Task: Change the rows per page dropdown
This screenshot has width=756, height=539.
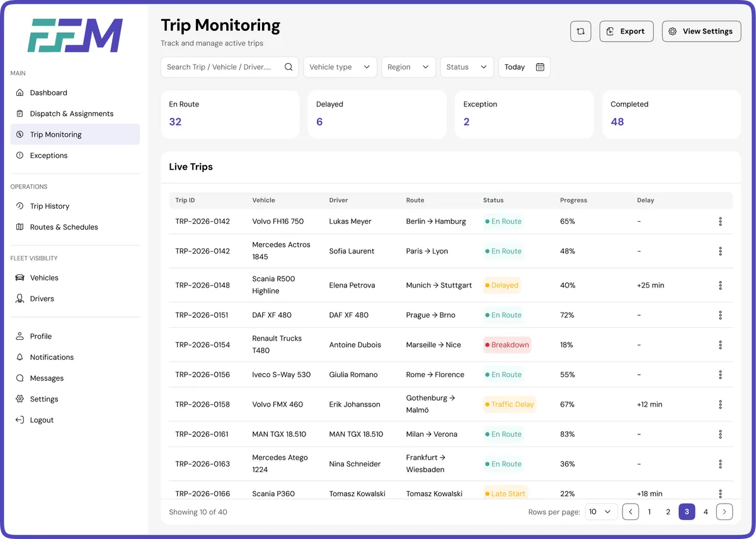Action: tap(601, 512)
